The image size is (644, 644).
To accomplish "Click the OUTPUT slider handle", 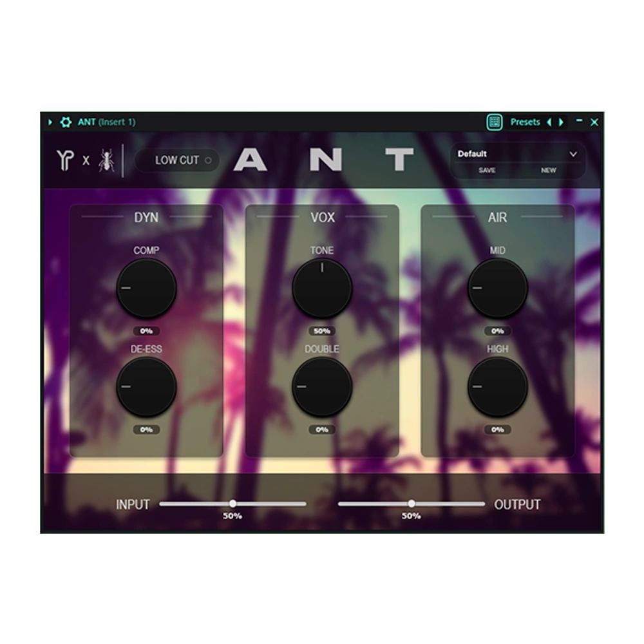I will 412,504.
